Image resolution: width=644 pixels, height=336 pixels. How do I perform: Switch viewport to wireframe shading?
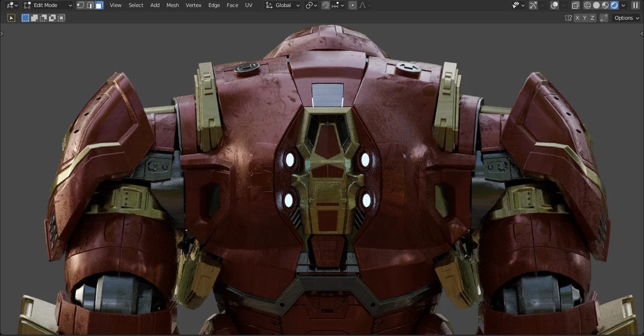pos(587,5)
